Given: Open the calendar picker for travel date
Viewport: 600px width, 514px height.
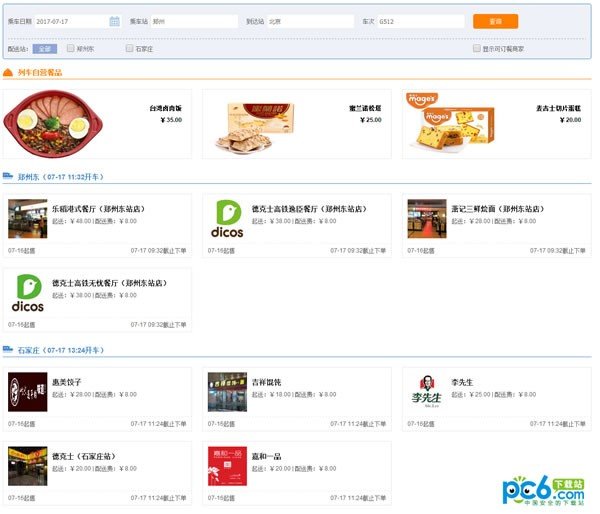Looking at the screenshot, I should [x=114, y=21].
